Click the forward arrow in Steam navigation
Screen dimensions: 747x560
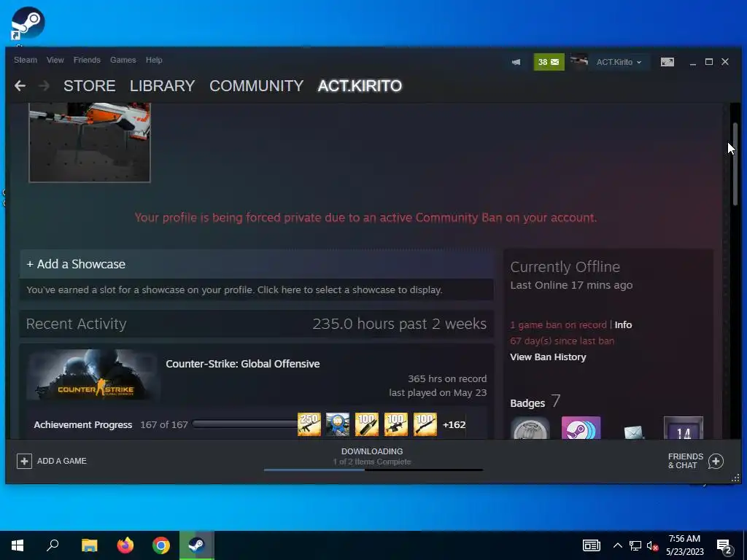[44, 86]
